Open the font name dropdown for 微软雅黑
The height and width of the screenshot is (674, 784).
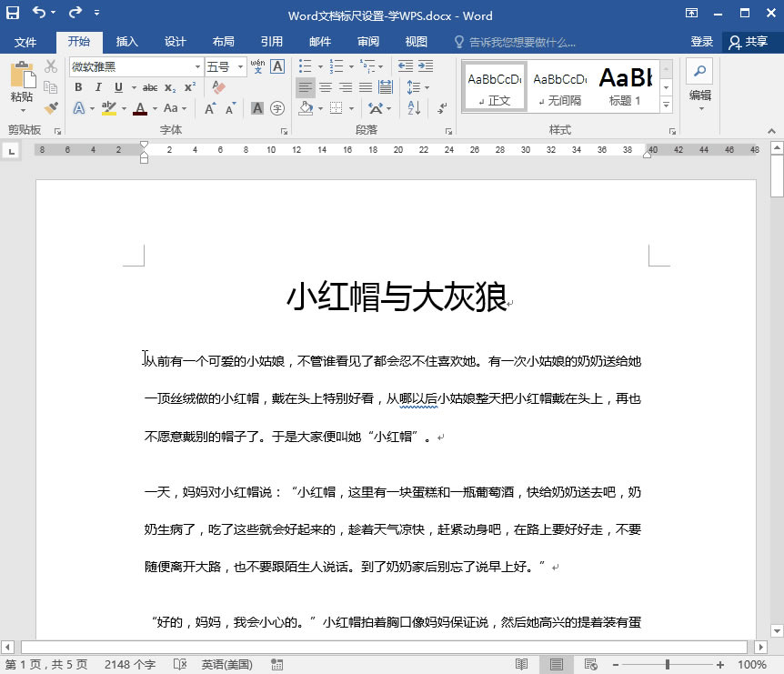(x=197, y=66)
